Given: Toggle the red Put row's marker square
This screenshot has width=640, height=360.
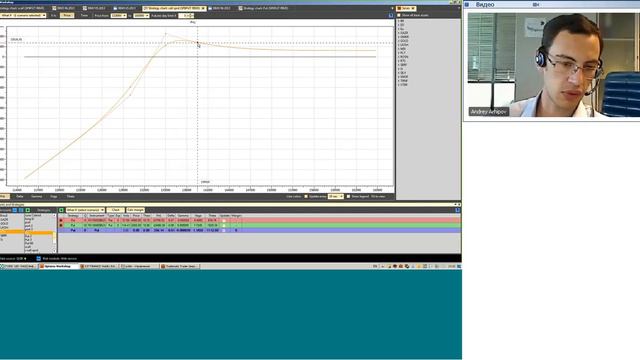Looking at the screenshot, I should [61, 220].
